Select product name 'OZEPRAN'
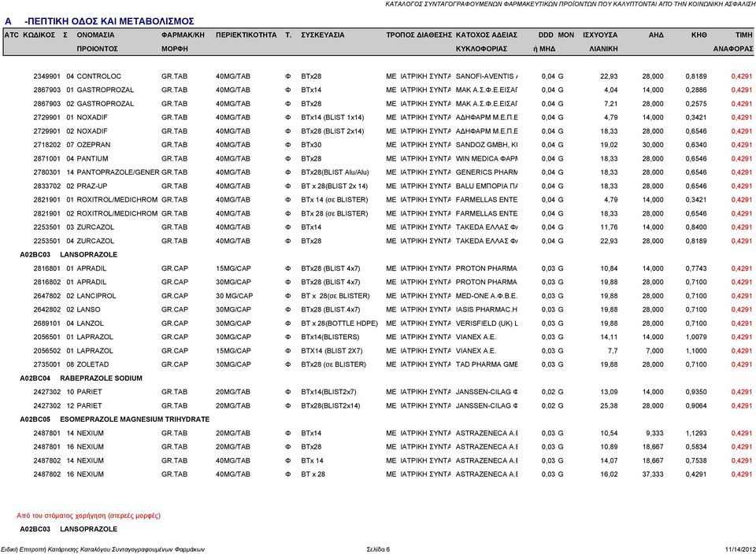The height and width of the screenshot is (554, 756). pos(94,145)
